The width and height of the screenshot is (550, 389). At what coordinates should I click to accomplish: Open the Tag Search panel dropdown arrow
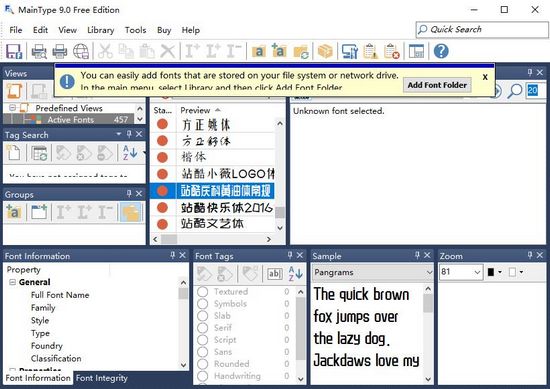[119, 134]
